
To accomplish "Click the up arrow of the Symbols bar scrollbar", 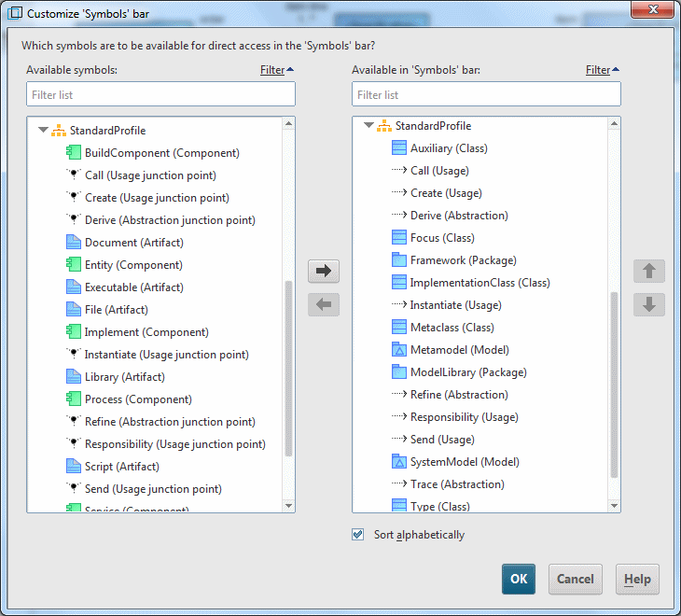I will pos(614,124).
